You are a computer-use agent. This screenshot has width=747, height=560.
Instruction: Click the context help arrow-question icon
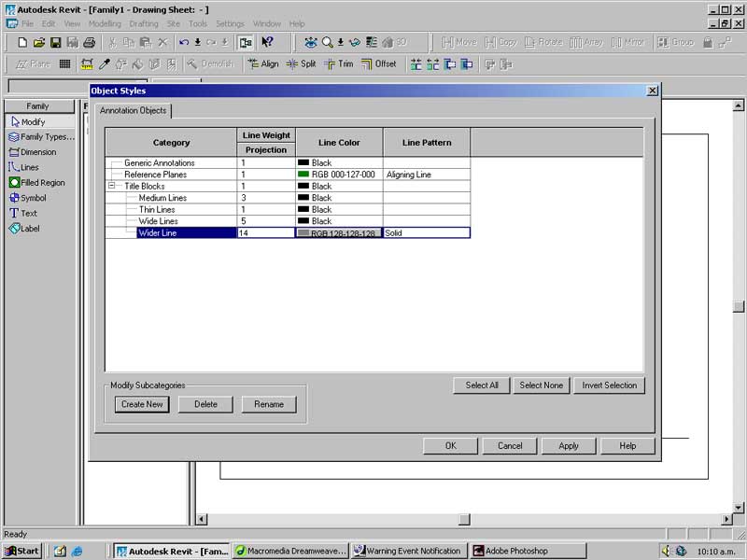(x=267, y=42)
